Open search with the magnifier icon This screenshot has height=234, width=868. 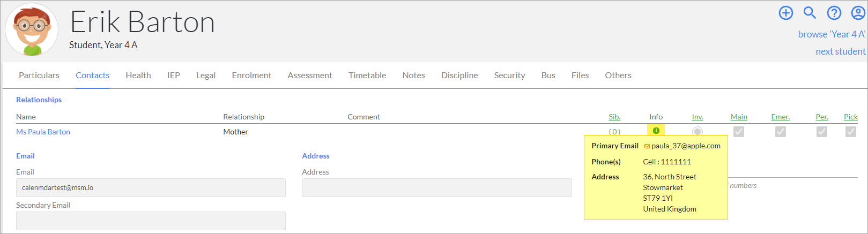[810, 13]
